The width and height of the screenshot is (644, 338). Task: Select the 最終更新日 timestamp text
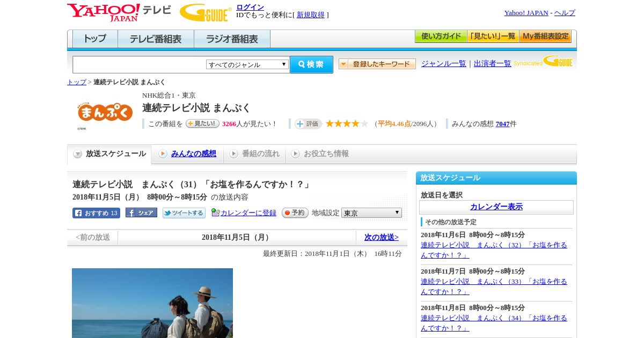click(332, 254)
